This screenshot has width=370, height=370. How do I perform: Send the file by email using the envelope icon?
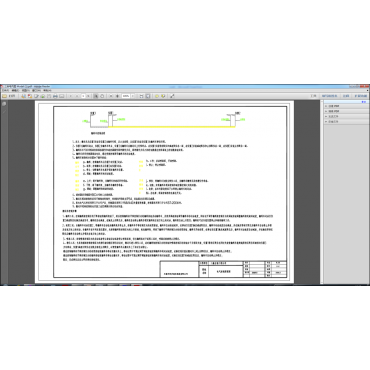(62, 96)
